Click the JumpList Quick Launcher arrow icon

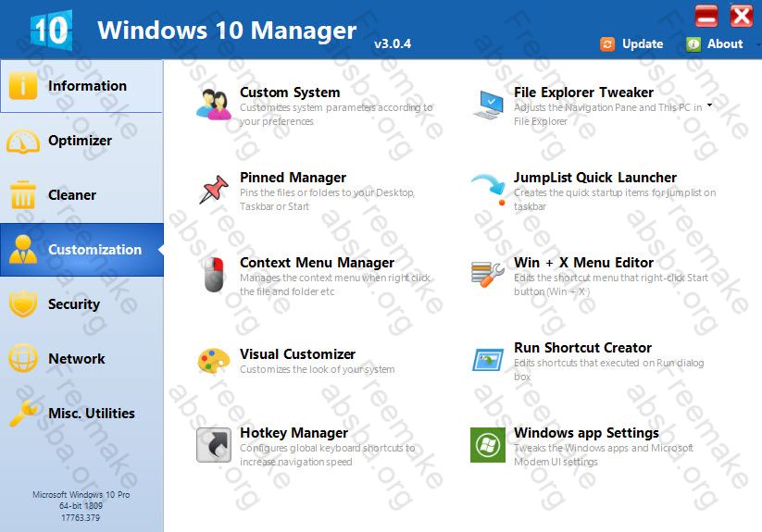pos(488,190)
